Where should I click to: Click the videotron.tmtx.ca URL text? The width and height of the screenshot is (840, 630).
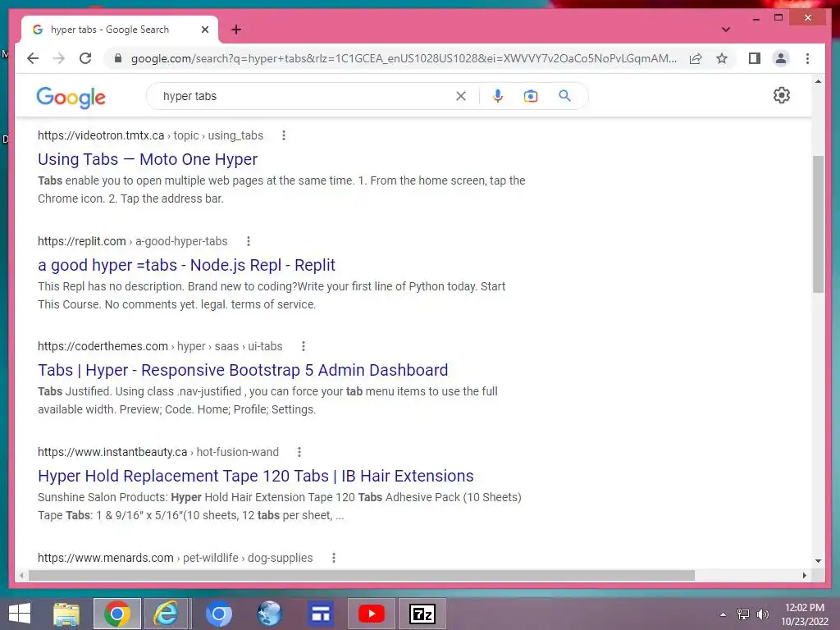[150, 135]
